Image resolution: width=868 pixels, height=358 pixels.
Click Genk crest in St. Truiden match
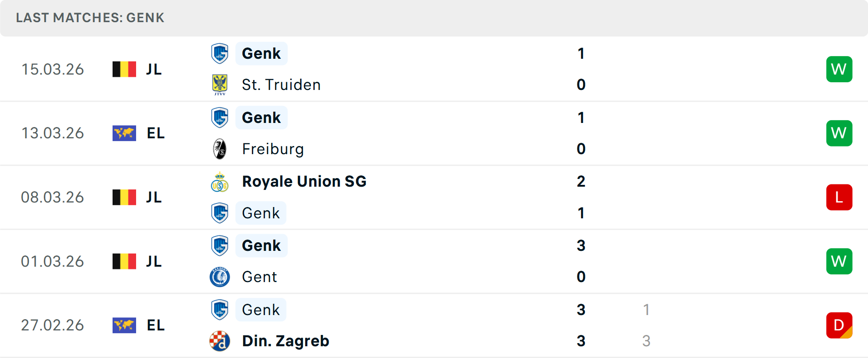pos(220,53)
